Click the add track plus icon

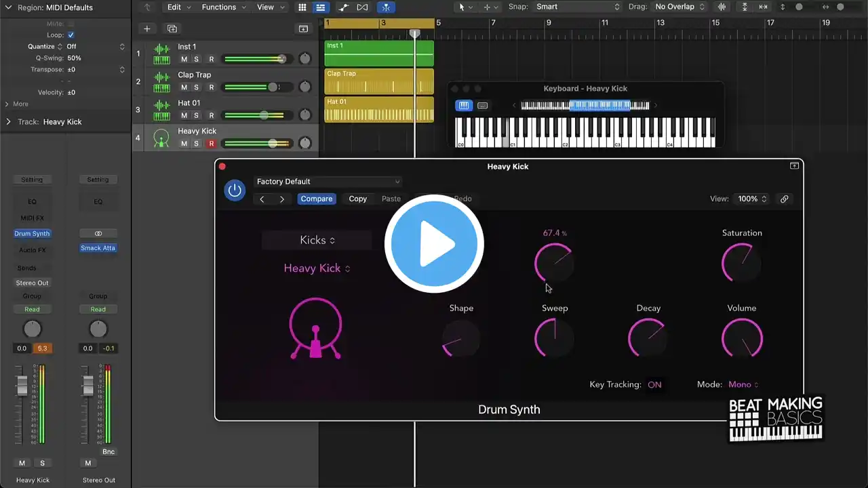[x=147, y=28]
